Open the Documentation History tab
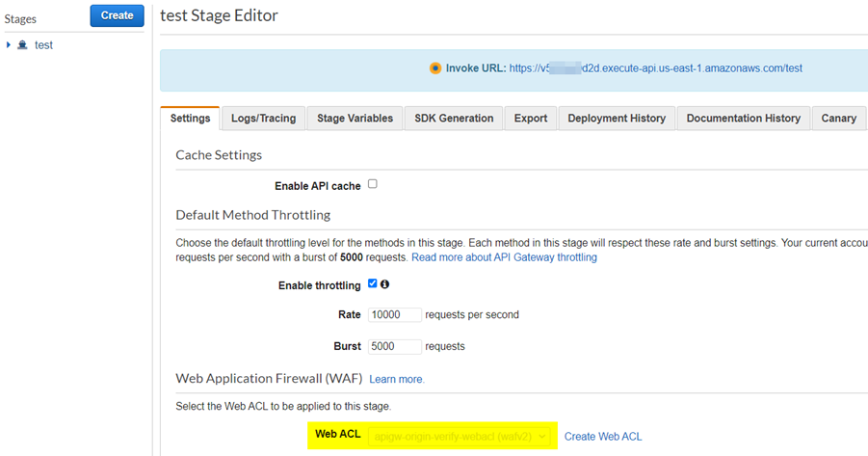 click(744, 118)
